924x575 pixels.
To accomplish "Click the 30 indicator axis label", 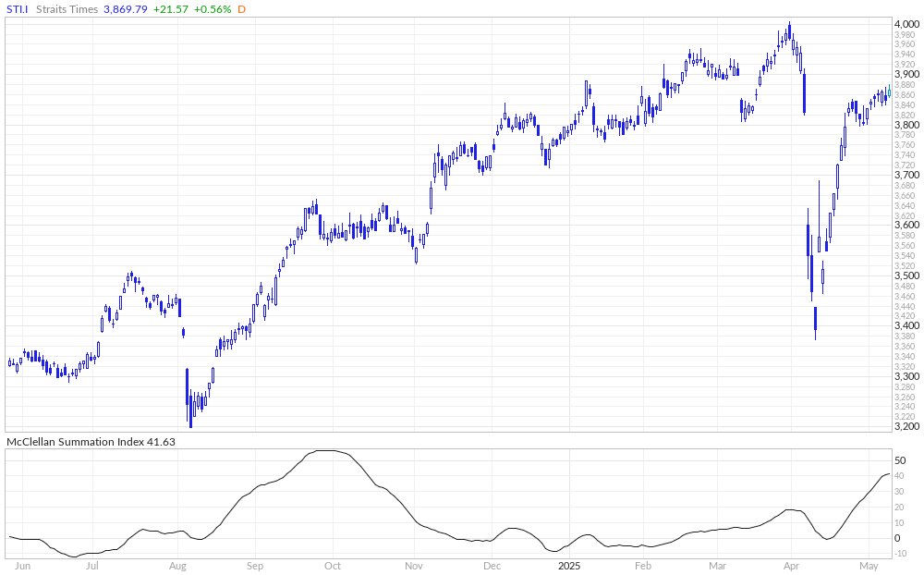I will click(900, 492).
